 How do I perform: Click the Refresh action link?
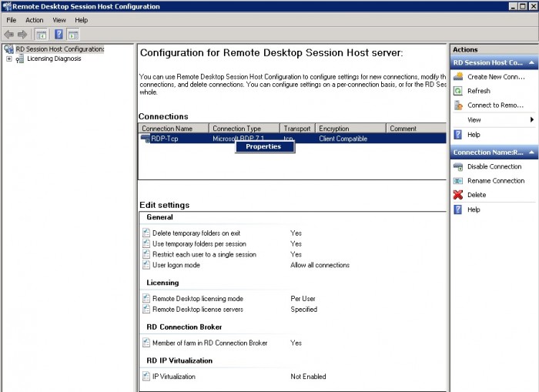[x=479, y=91]
